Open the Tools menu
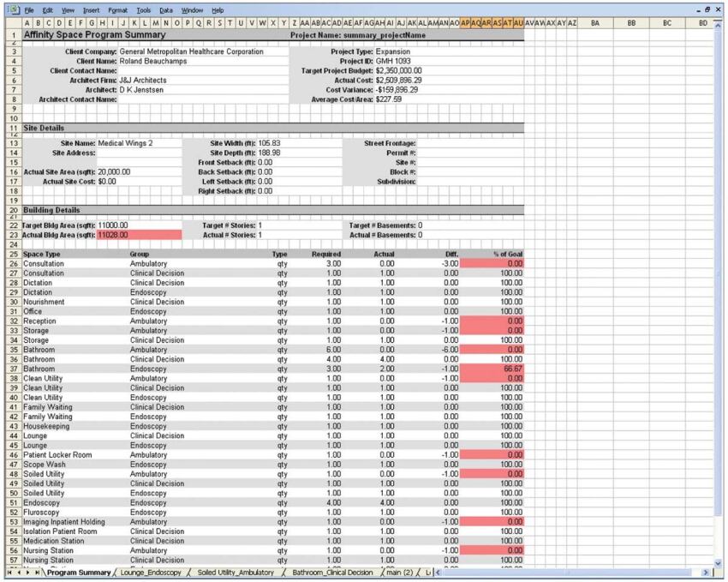 click(x=144, y=10)
